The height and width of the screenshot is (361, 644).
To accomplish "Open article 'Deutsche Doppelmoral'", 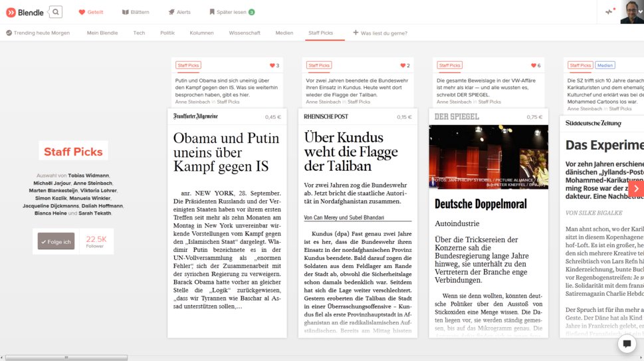I will (x=481, y=203).
